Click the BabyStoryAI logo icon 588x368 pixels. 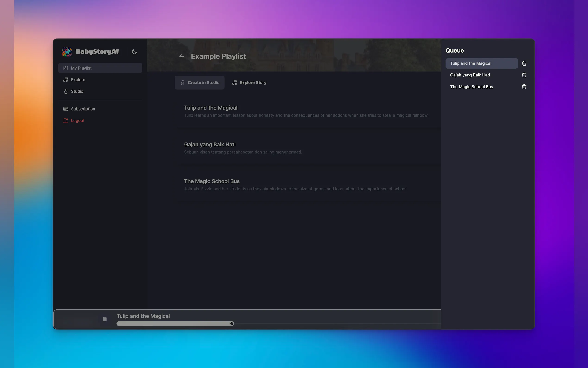click(67, 52)
